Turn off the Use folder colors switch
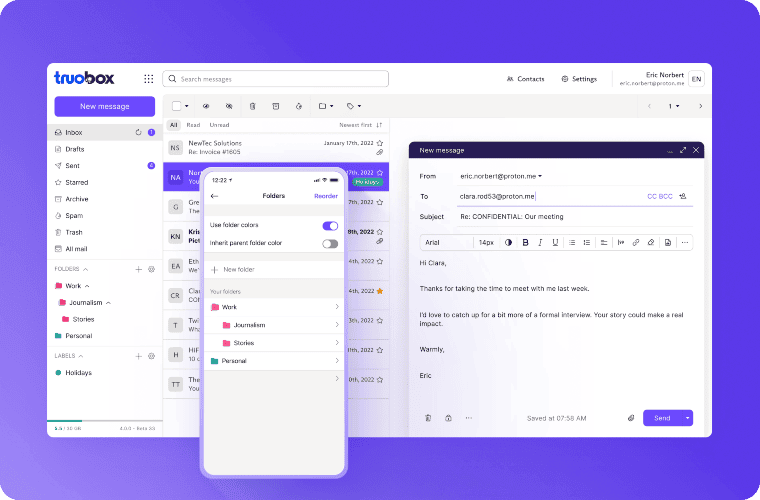 [x=330, y=226]
